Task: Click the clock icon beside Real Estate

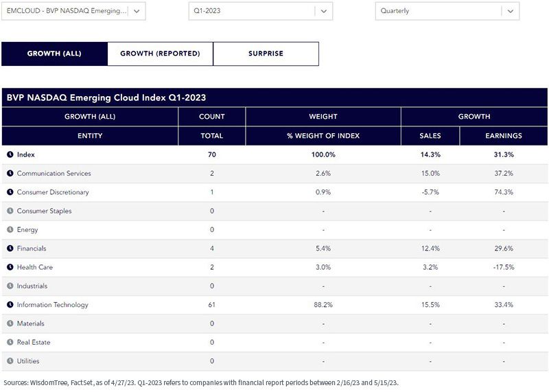Action: click(x=10, y=343)
